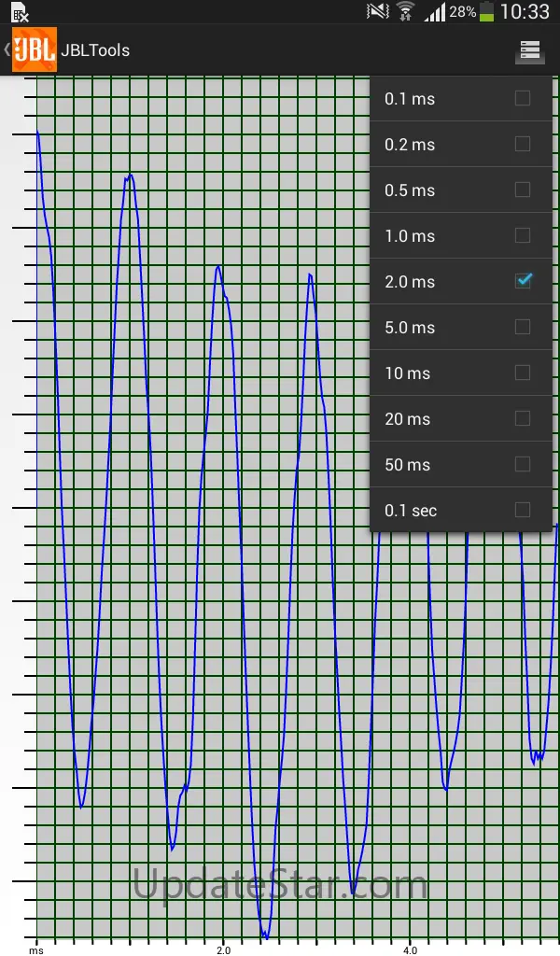This screenshot has height=956, width=560.
Task: Check the 0.2 ms checkbox
Action: (523, 144)
